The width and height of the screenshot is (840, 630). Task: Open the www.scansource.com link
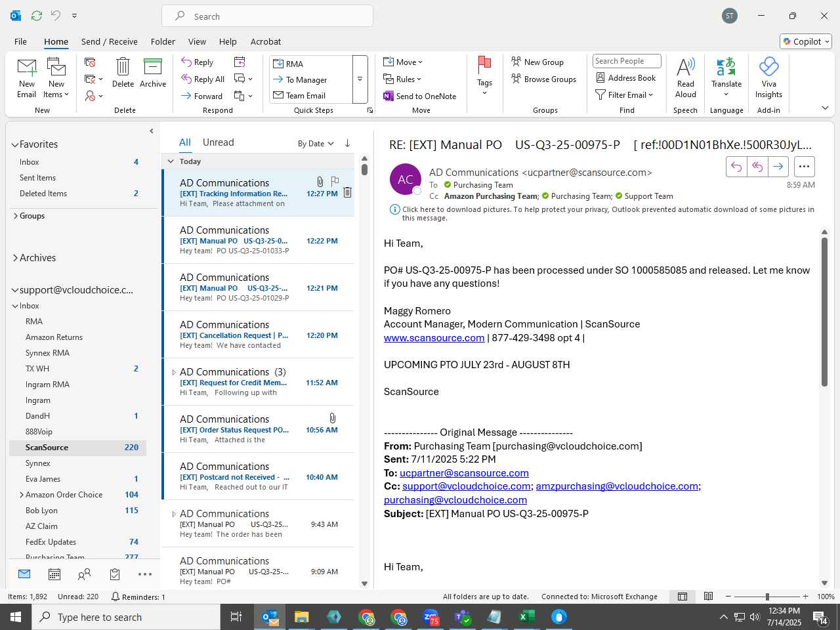(434, 338)
